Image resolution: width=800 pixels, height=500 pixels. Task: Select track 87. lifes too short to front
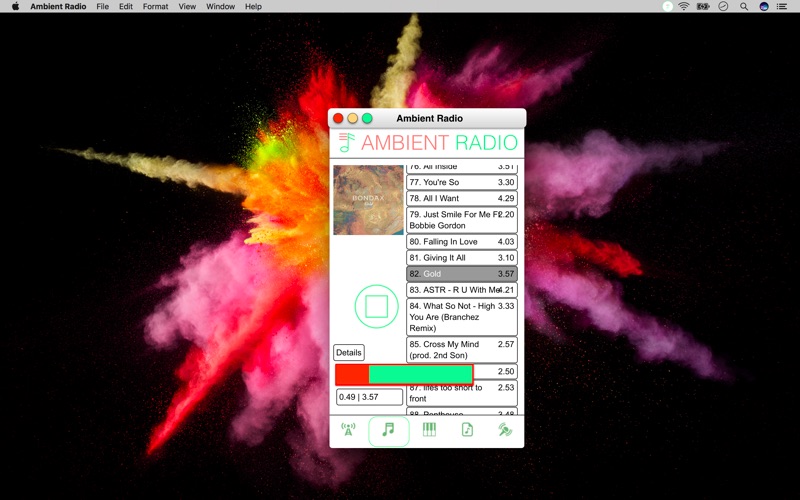point(462,393)
